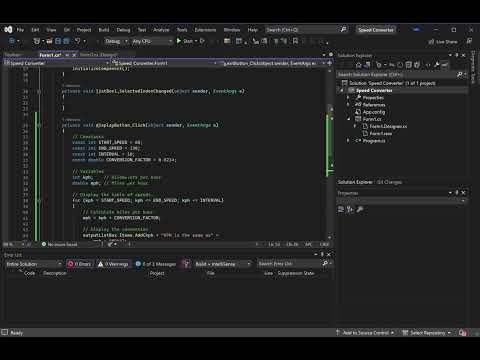This screenshot has height=360, width=480.
Task: Click the Start debugging green play icon
Action: 179,41
